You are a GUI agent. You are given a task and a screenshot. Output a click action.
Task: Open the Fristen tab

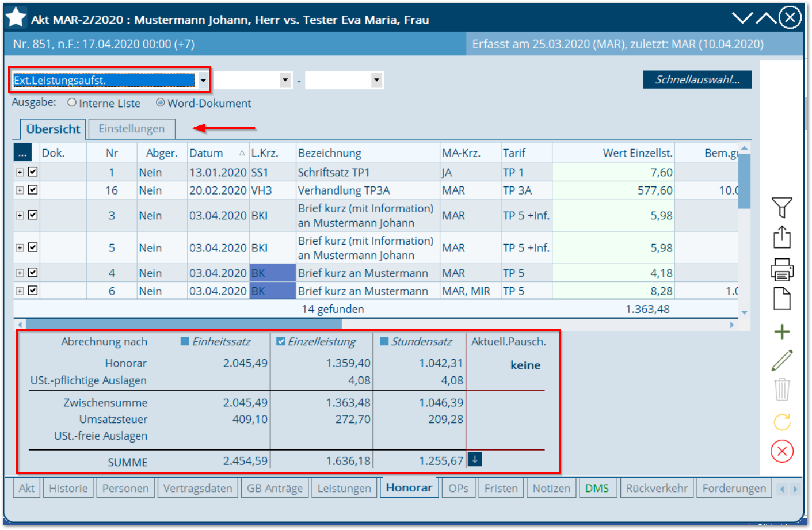click(501, 488)
